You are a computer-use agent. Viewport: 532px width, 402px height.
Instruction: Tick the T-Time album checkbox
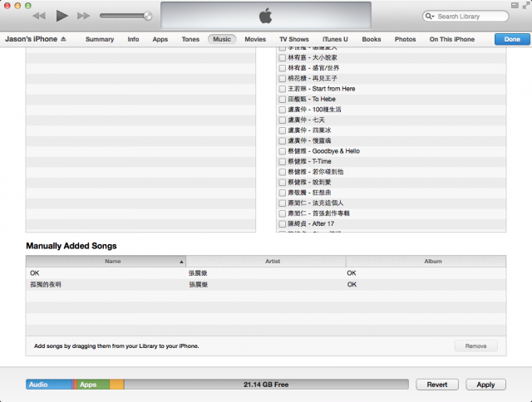coord(282,162)
